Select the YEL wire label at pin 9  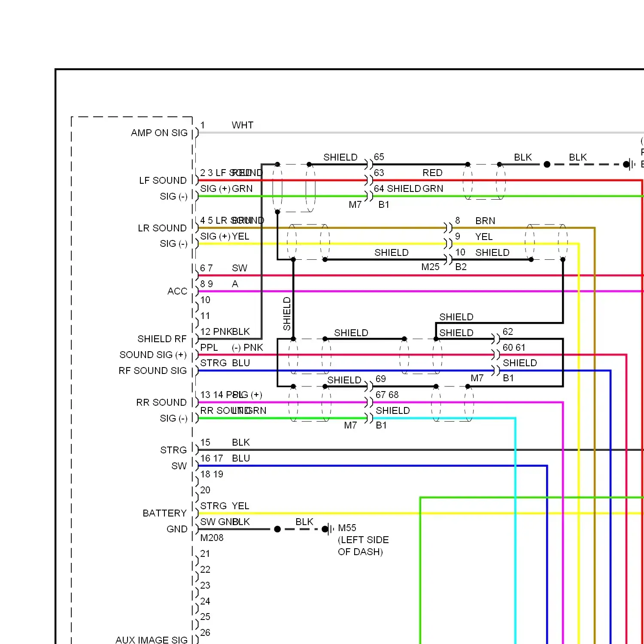coord(484,237)
